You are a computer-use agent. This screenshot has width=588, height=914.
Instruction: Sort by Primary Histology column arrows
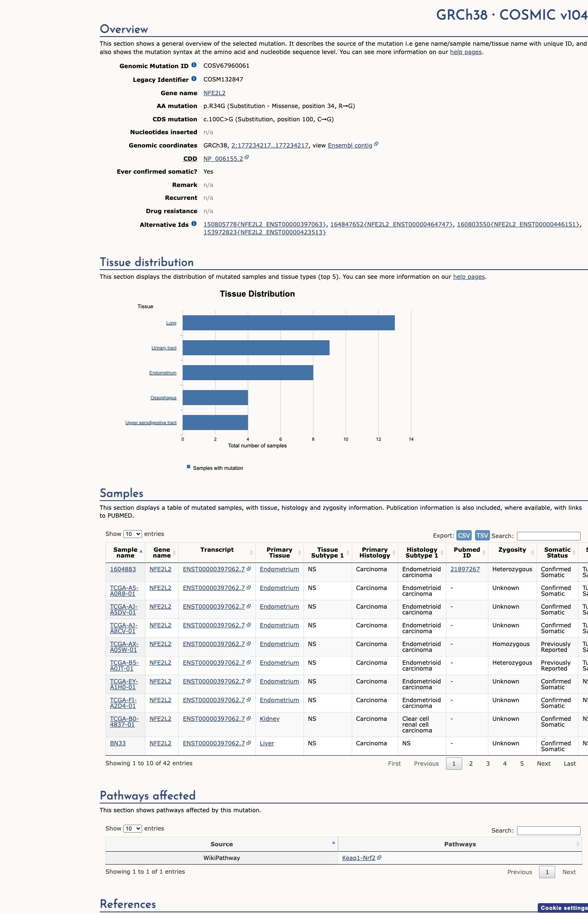(x=394, y=553)
